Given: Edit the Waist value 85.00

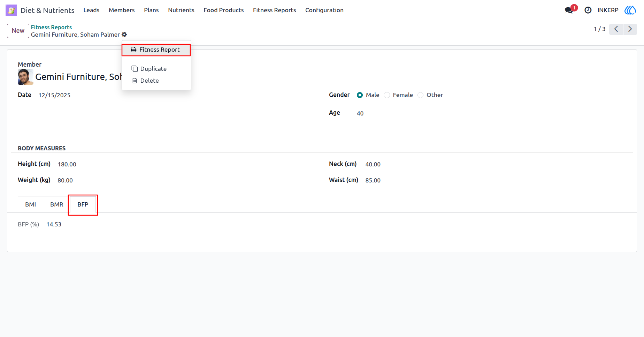Looking at the screenshot, I should [373, 180].
